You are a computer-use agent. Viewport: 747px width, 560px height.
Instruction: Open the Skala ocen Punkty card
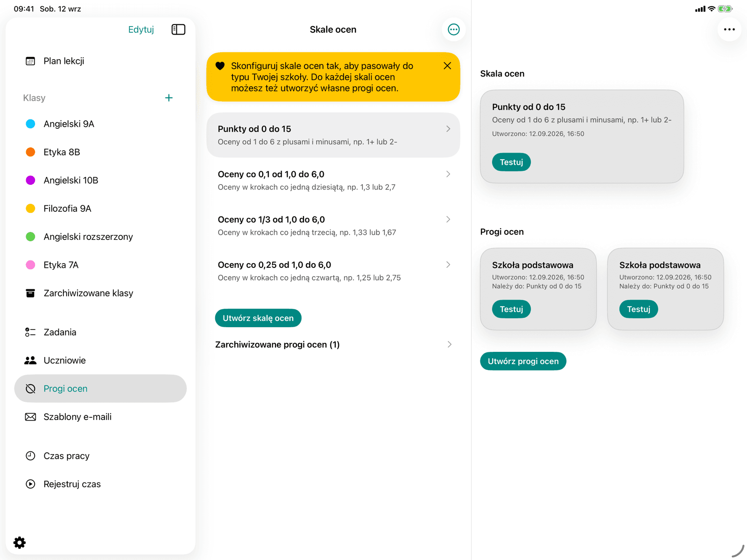pyautogui.click(x=582, y=136)
